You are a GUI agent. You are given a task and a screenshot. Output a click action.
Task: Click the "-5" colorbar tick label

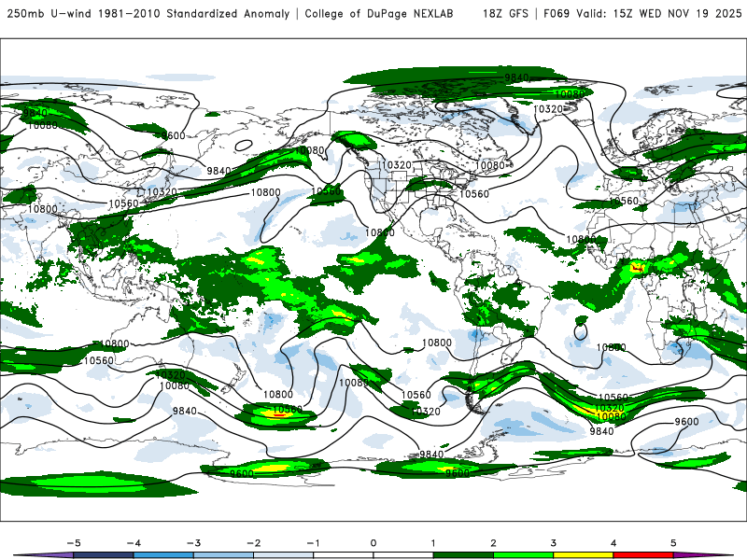tap(74, 543)
